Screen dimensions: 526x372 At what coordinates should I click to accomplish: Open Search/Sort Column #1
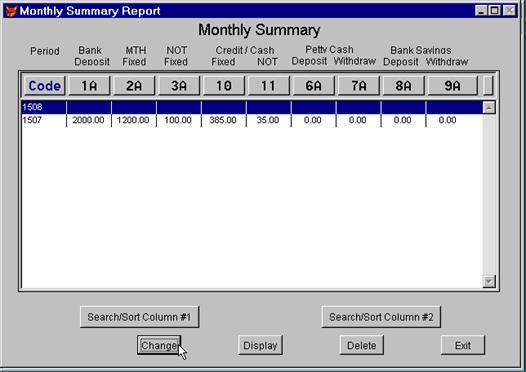[140, 317]
